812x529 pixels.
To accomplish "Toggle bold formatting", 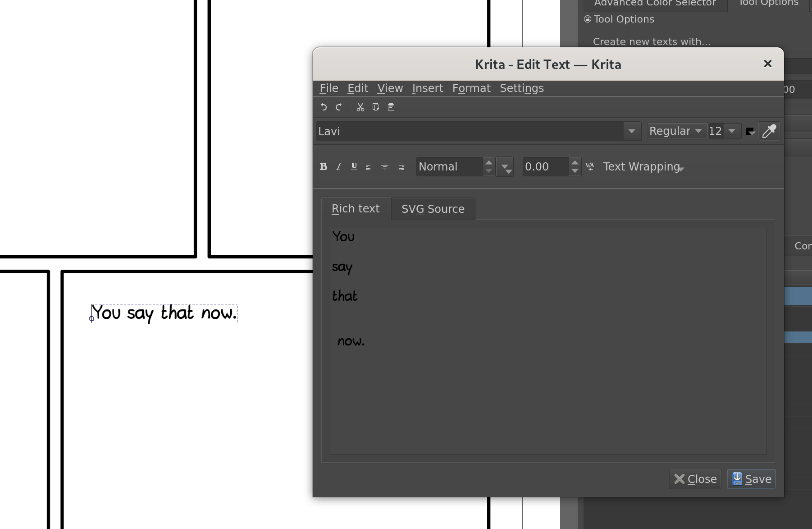I will click(x=323, y=166).
